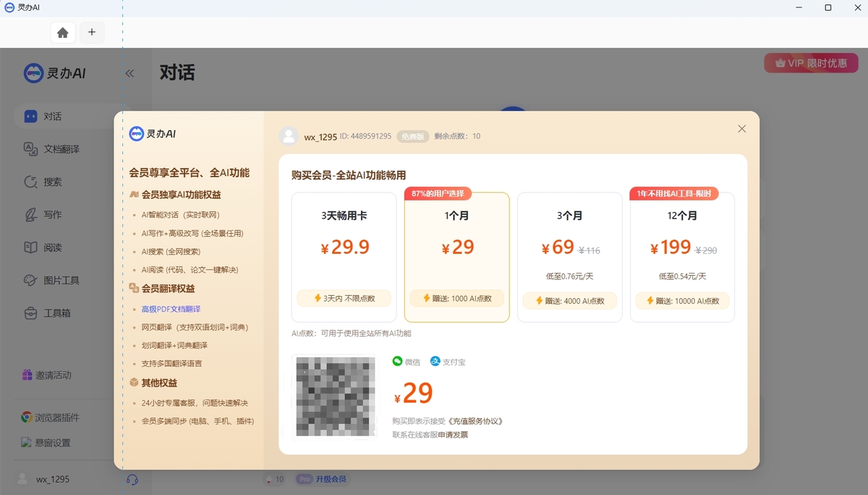The width and height of the screenshot is (868, 495).
Task: Click the 阅读 book icon
Action: [x=30, y=247]
